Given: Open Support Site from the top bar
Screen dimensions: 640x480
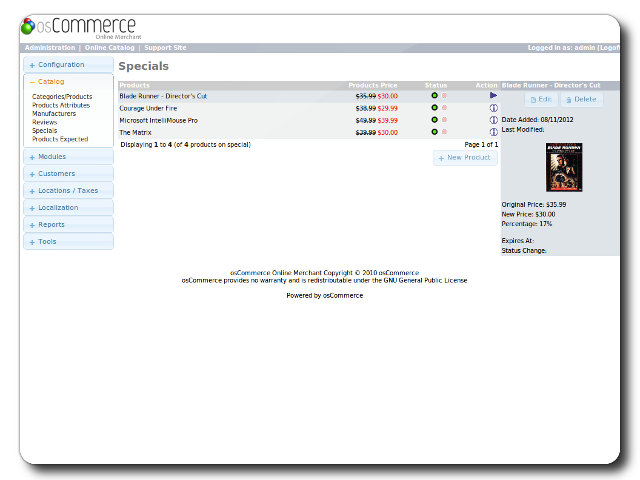Looking at the screenshot, I should pyautogui.click(x=165, y=48).
